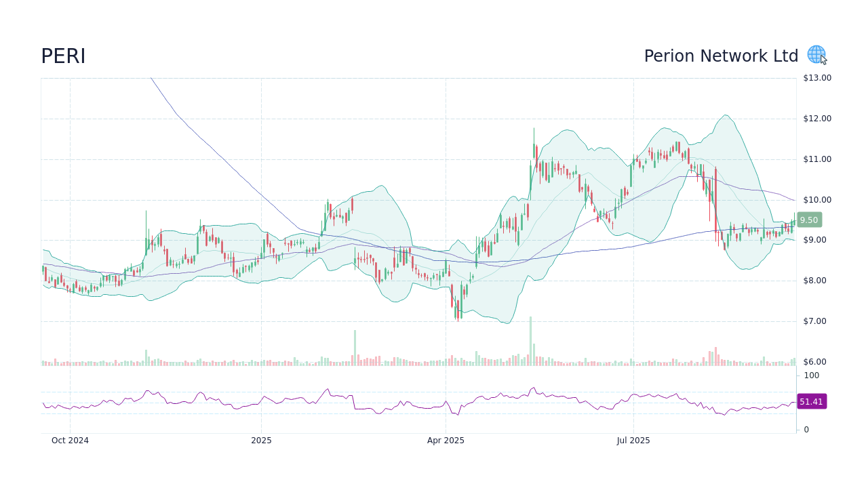Viewport: 868px width, 488px height.
Task: Open the Perion Network Ltd company name
Action: tap(721, 56)
